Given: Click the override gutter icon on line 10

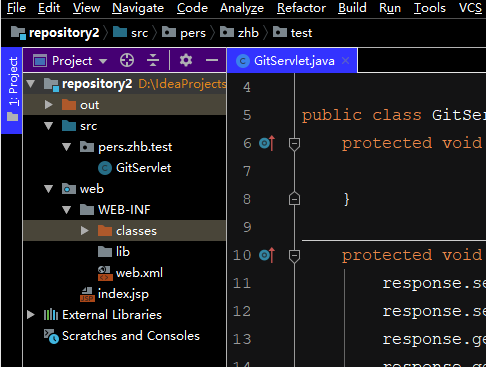Looking at the screenshot, I should tap(267, 255).
